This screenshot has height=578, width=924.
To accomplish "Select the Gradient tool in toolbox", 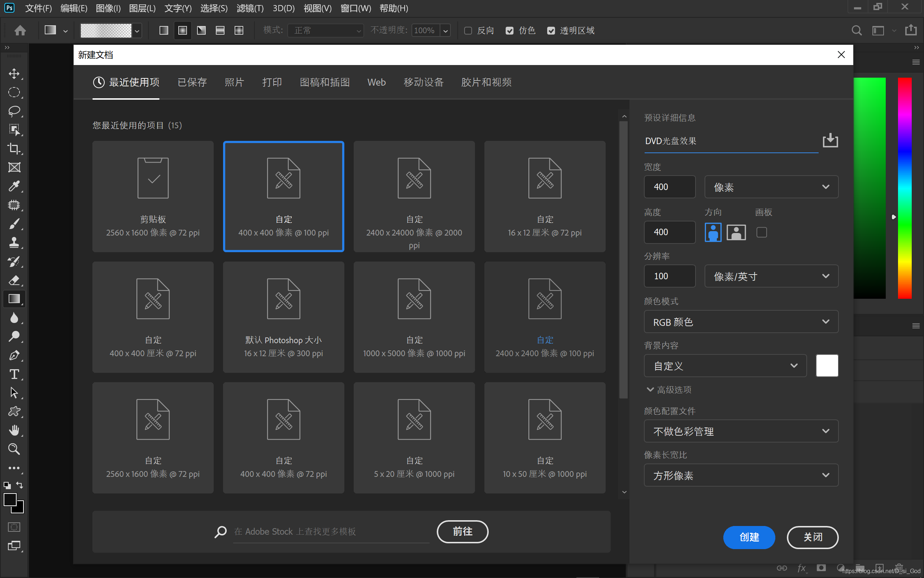I will click(14, 299).
